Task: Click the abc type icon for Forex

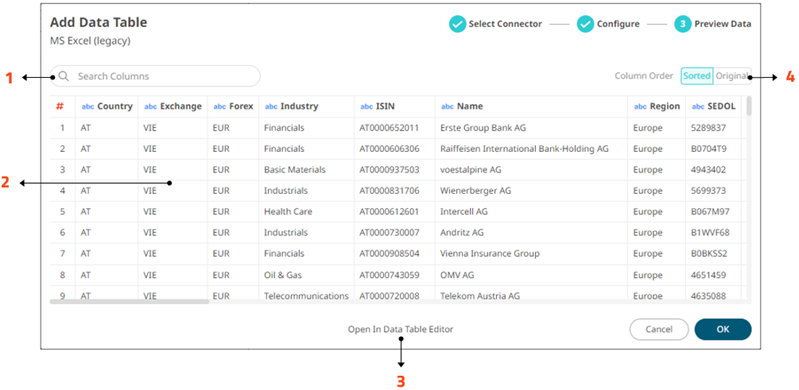Action: click(x=220, y=107)
